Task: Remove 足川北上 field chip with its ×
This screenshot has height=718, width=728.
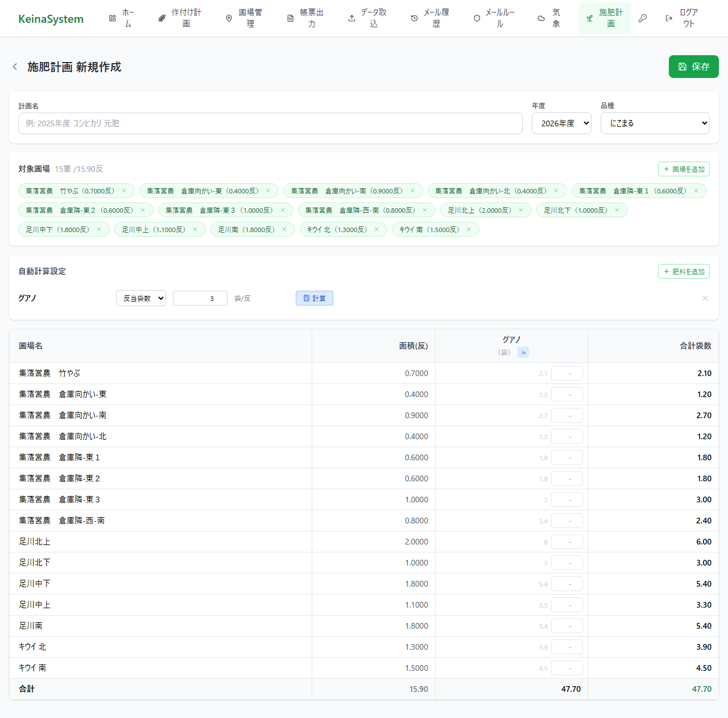Action: pos(521,210)
